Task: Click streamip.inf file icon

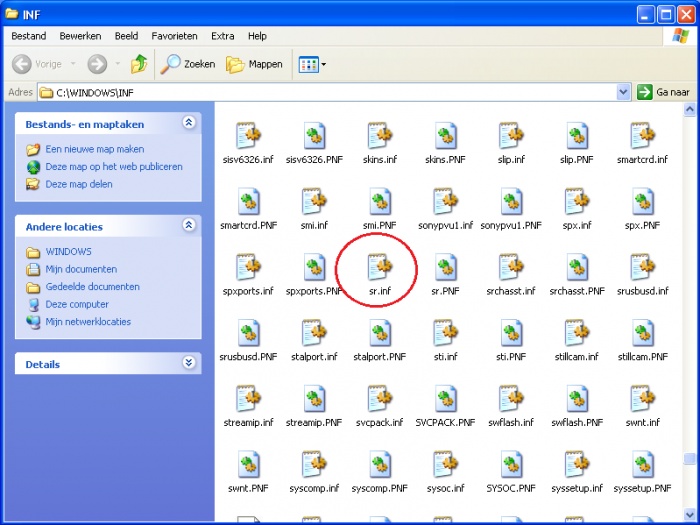Action: coord(248,399)
